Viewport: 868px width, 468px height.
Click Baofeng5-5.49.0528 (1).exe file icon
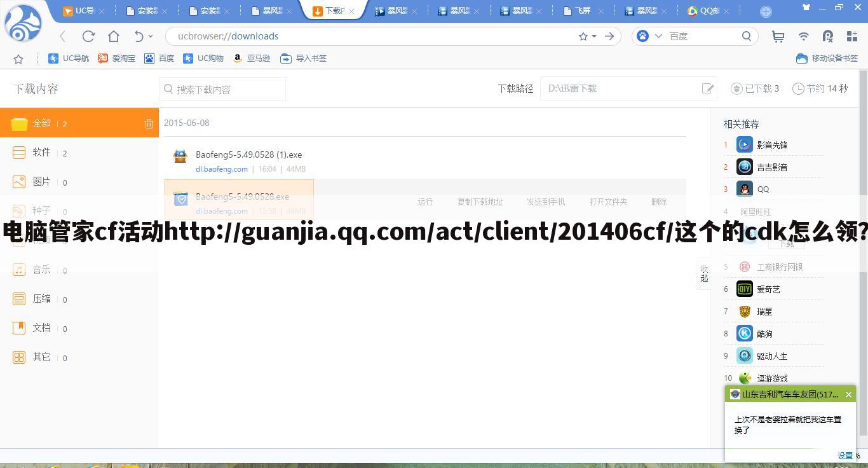[180, 156]
